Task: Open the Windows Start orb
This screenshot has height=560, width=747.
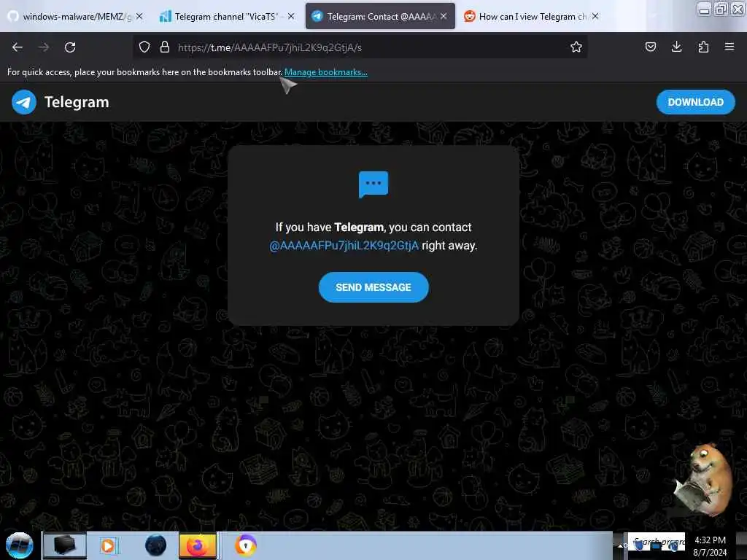Action: (x=19, y=545)
